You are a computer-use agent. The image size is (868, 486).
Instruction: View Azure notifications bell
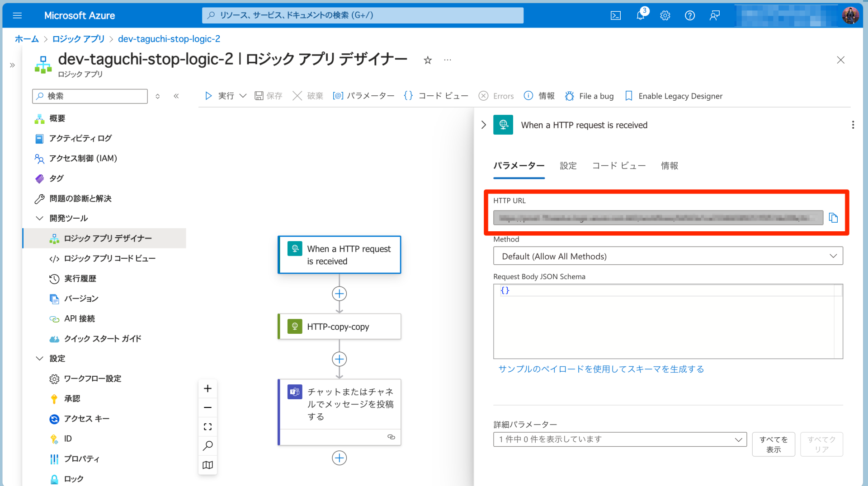coord(640,15)
